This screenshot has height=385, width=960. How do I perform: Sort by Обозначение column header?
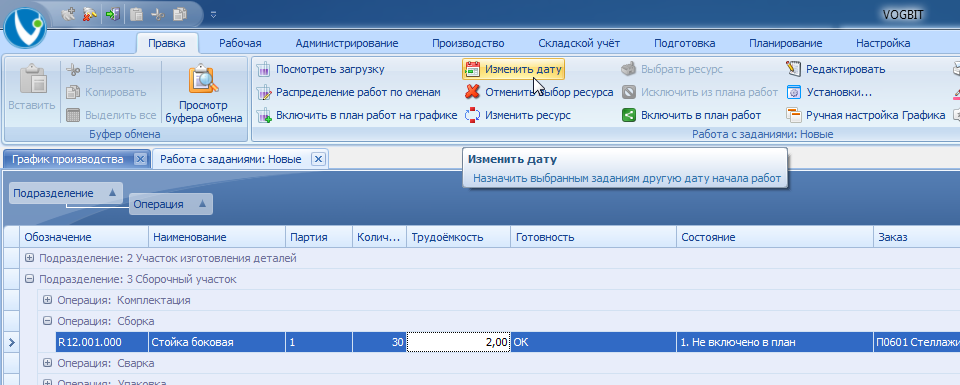tap(84, 237)
